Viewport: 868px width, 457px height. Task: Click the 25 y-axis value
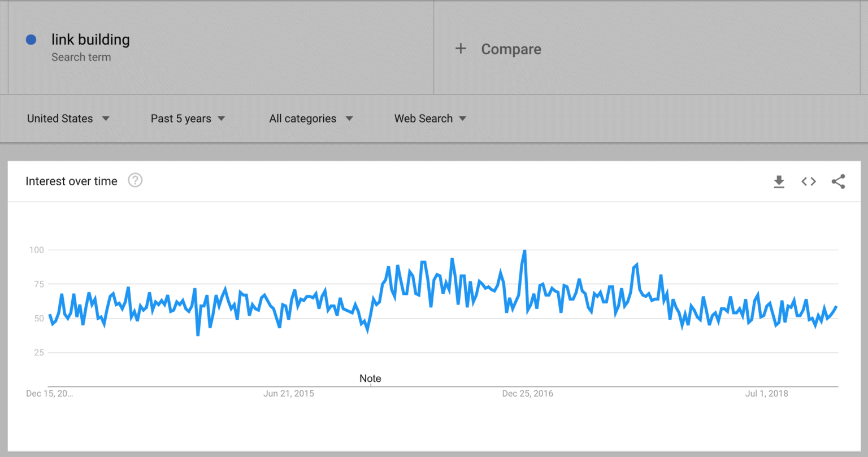click(x=38, y=352)
